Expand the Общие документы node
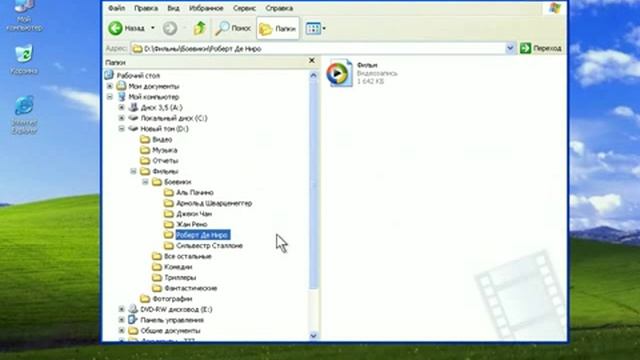The width and height of the screenshot is (640, 360). 122,331
